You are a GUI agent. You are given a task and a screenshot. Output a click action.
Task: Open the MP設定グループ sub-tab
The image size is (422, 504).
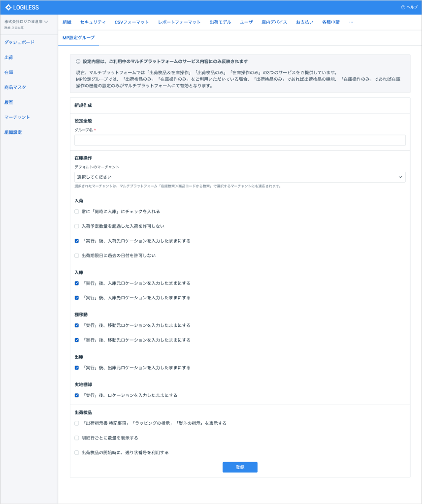point(78,38)
